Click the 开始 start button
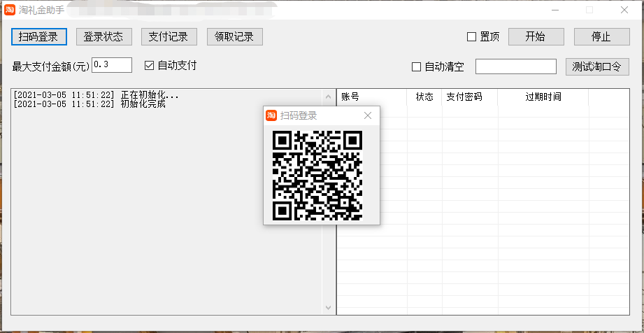The height and width of the screenshot is (333, 644). point(536,36)
